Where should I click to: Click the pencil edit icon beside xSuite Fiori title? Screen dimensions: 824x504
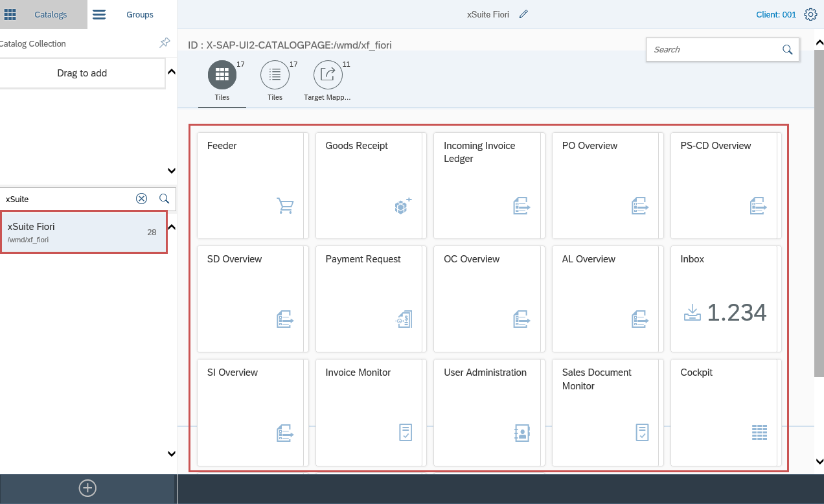(x=523, y=14)
